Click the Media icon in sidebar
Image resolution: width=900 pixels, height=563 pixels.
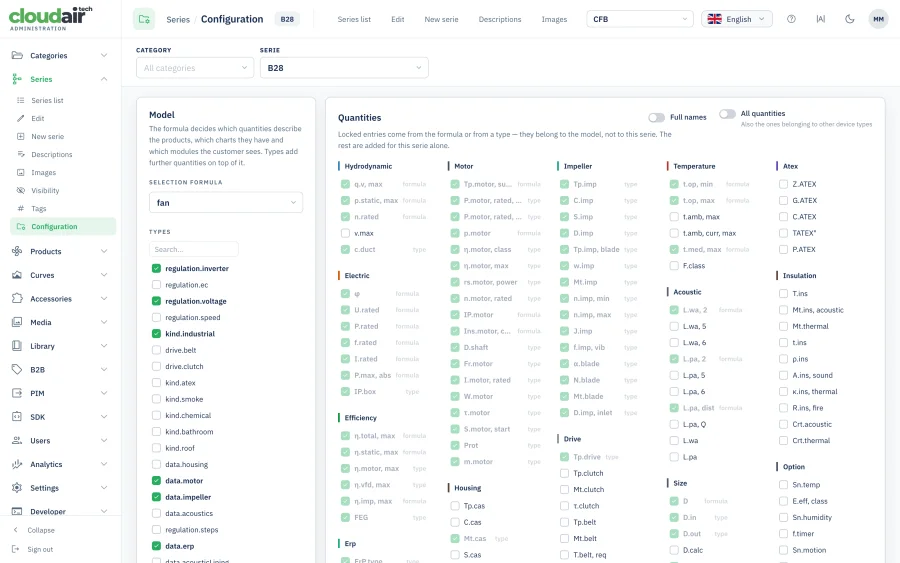coord(17,323)
